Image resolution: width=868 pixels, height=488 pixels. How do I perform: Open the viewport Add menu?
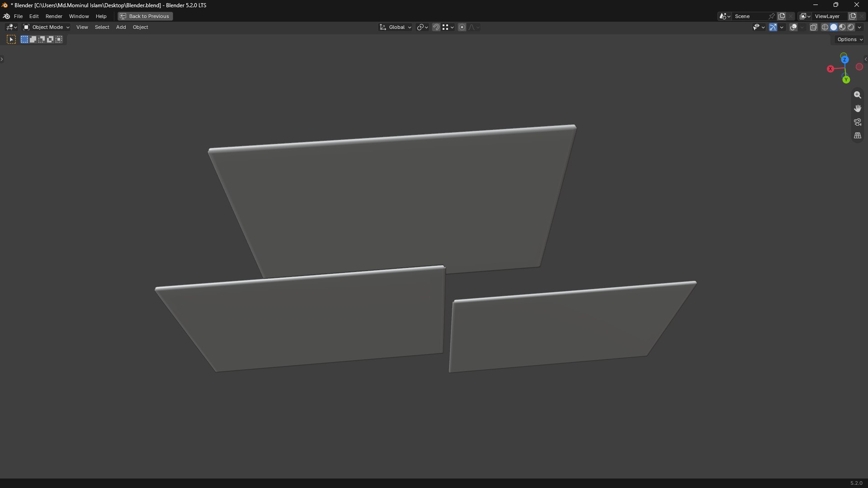[x=121, y=27]
